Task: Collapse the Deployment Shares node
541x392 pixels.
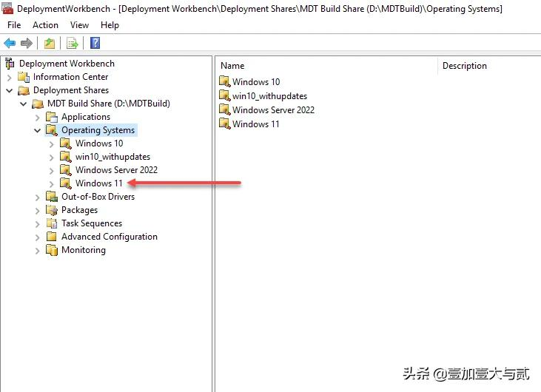Action: 10,91
